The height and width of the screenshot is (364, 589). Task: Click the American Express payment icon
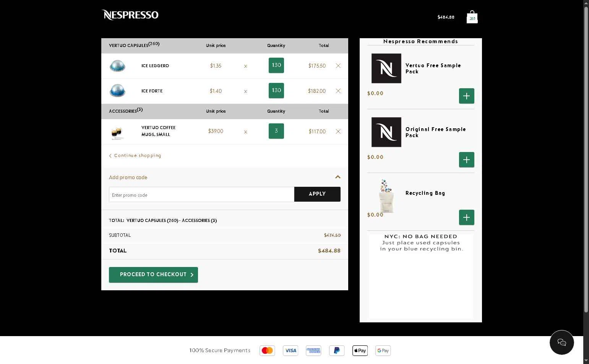pyautogui.click(x=313, y=351)
